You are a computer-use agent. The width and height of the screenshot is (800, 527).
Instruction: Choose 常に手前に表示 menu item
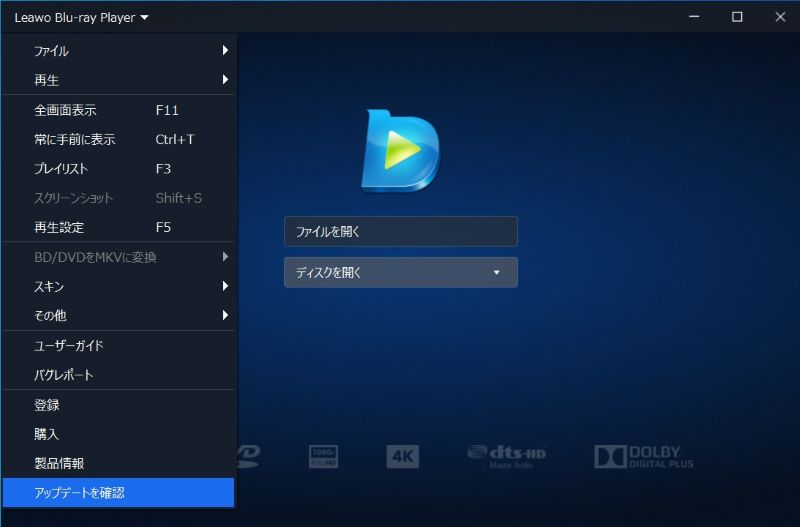coord(118,139)
